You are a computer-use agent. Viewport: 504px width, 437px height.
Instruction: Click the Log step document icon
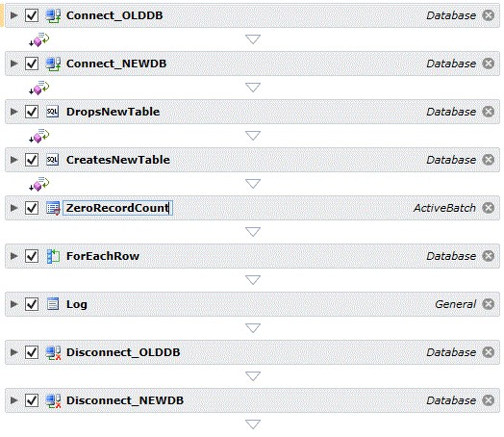point(53,304)
